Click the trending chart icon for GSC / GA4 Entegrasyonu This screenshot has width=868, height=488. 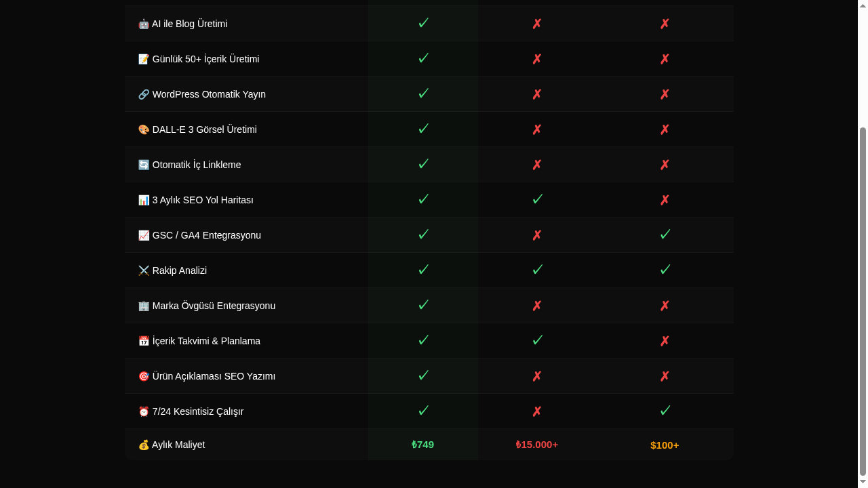(x=144, y=235)
